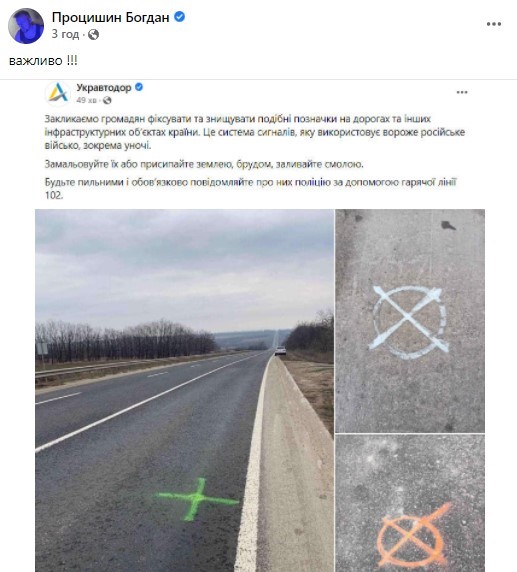Image resolution: width=517 pixels, height=572 pixels.
Task: Open Процишин Богдан profile picture
Action: pyautogui.click(x=26, y=26)
